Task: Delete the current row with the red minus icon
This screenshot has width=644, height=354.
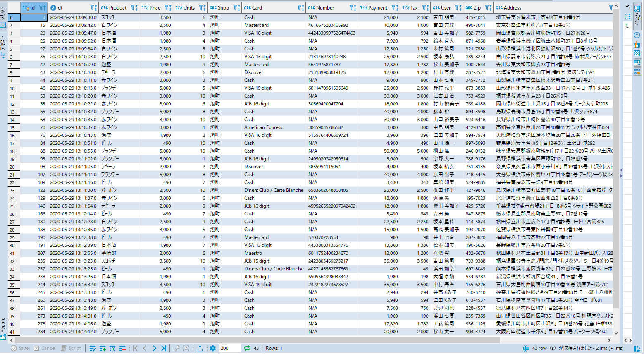Action: click(122, 348)
